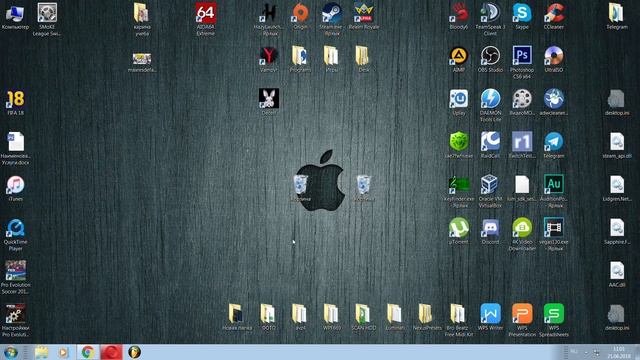Open the NexusPresets folder
The height and width of the screenshot is (360, 640).
click(426, 314)
